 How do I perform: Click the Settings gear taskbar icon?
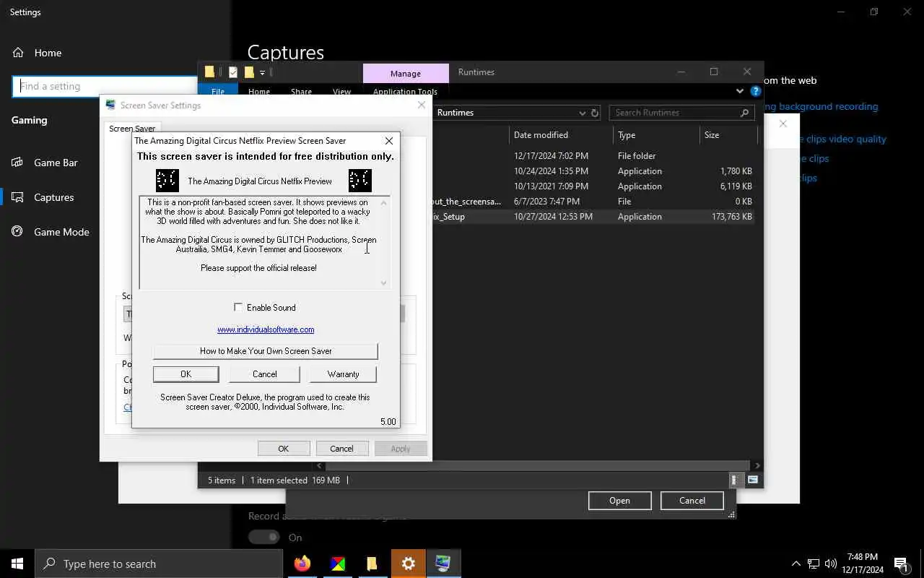pyautogui.click(x=409, y=564)
